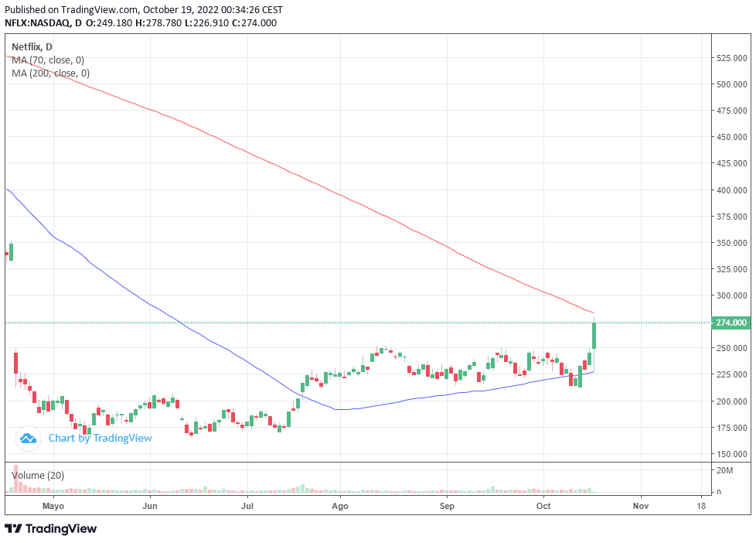
Task: Click the tall green last candlestick near 274
Action: pos(594,334)
